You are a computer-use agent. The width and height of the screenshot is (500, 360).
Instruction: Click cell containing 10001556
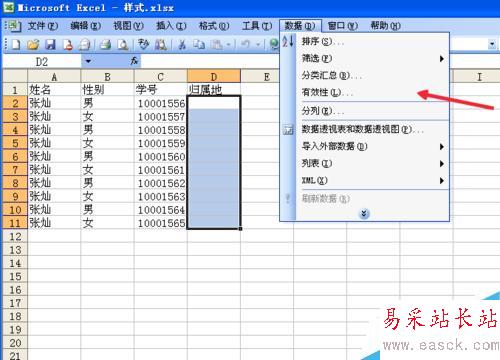161,103
